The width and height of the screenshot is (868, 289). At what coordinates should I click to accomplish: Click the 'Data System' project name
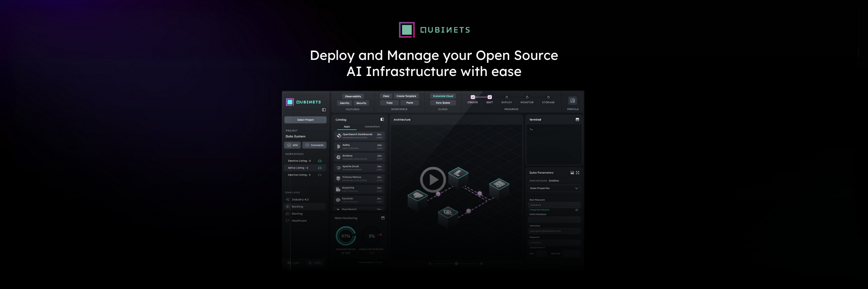click(296, 136)
